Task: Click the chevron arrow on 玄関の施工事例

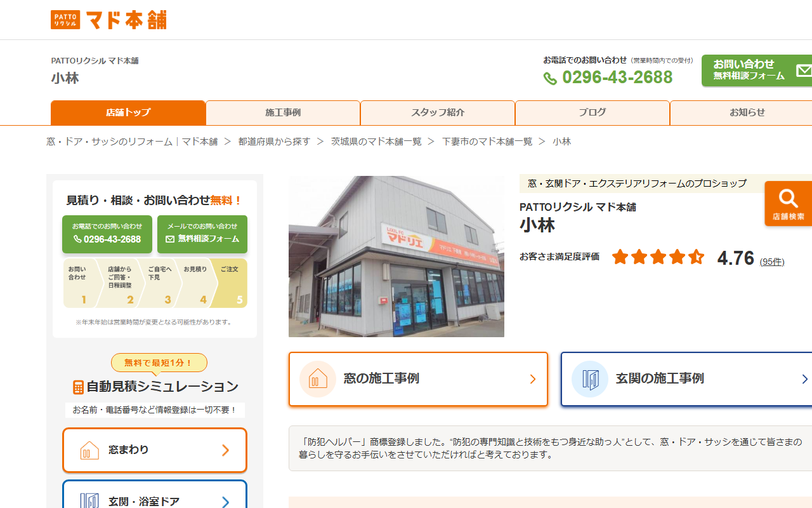Action: (805, 379)
